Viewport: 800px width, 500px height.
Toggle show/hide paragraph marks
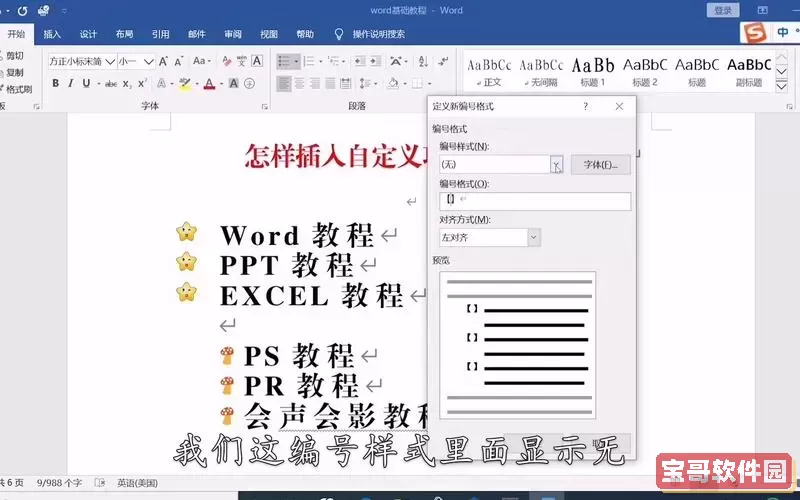(x=443, y=62)
